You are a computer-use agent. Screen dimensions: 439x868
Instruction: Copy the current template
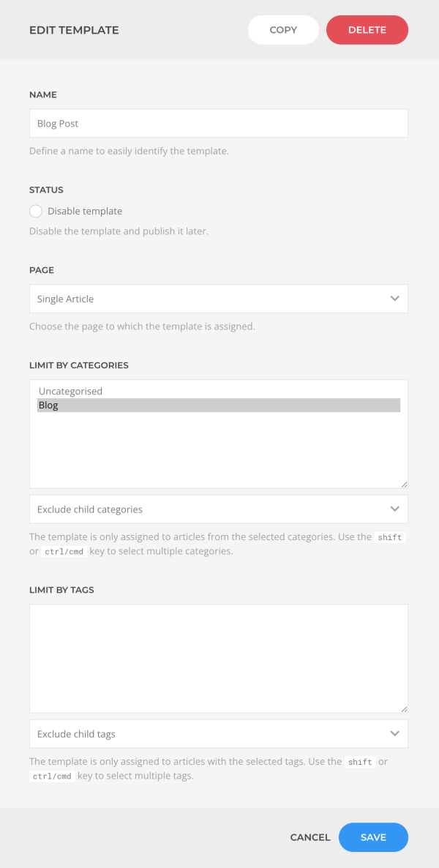pos(283,30)
